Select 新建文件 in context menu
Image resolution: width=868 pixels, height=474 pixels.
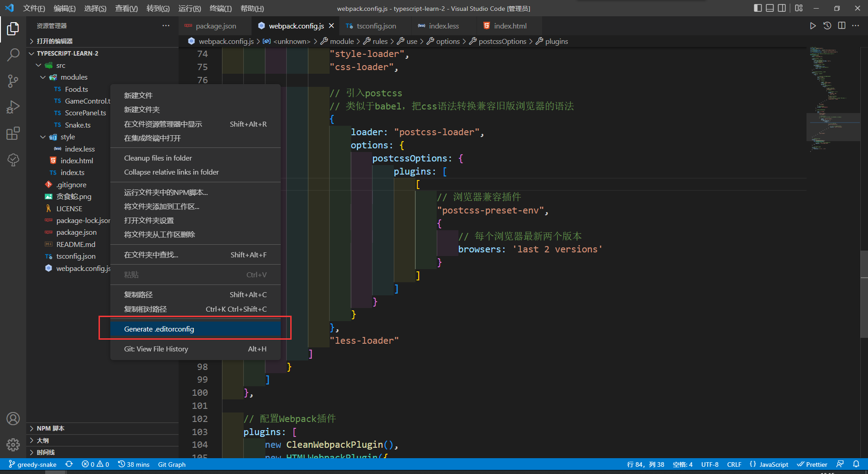195,95
